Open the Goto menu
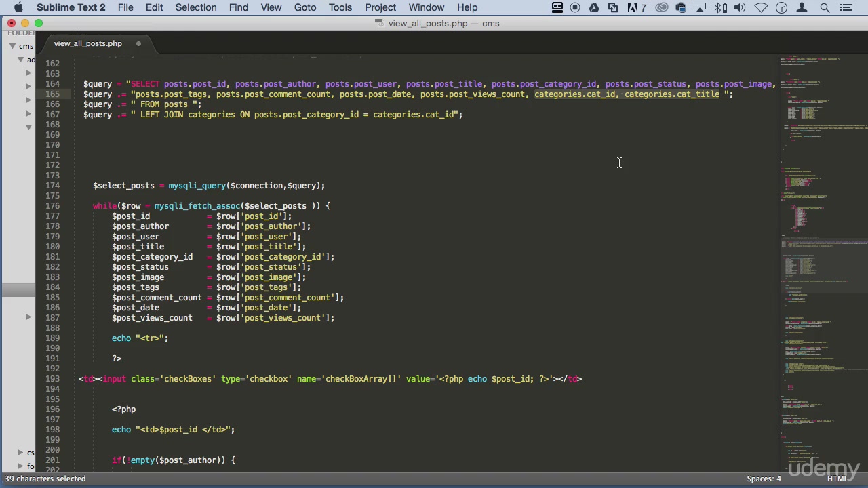The width and height of the screenshot is (868, 488). [x=305, y=7]
